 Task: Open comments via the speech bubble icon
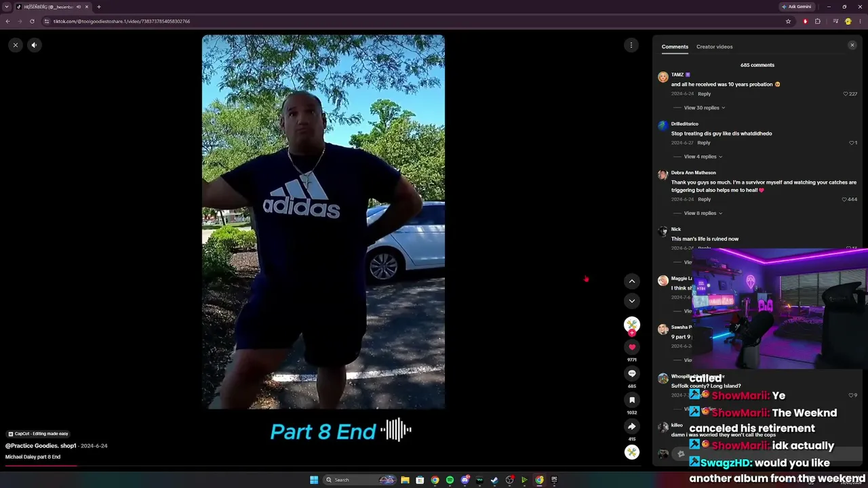pyautogui.click(x=632, y=373)
